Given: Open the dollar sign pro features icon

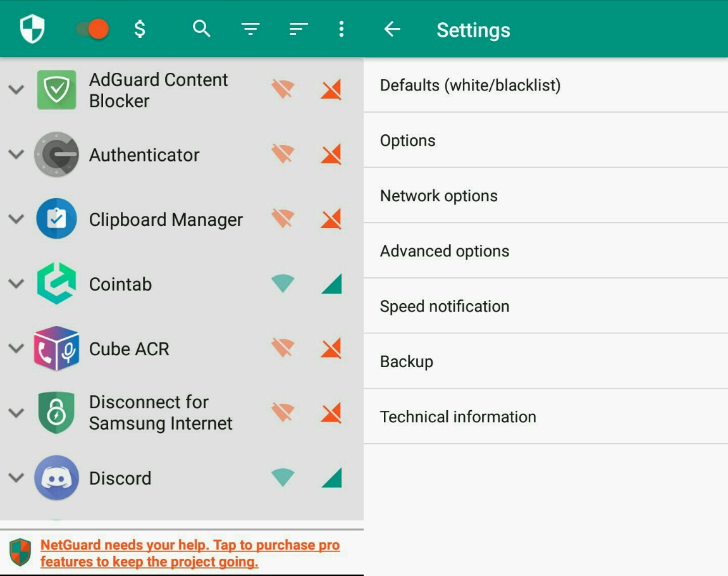Looking at the screenshot, I should point(140,29).
